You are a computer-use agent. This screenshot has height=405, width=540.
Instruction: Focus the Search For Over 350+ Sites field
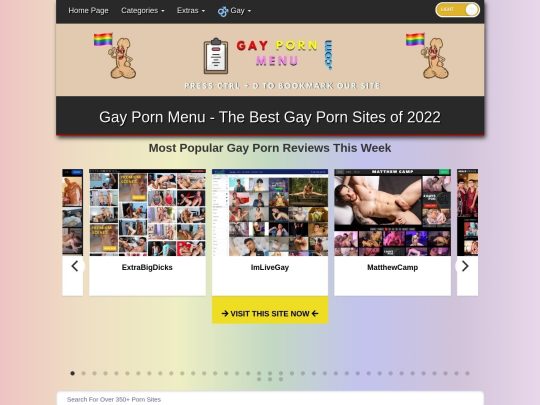270,399
